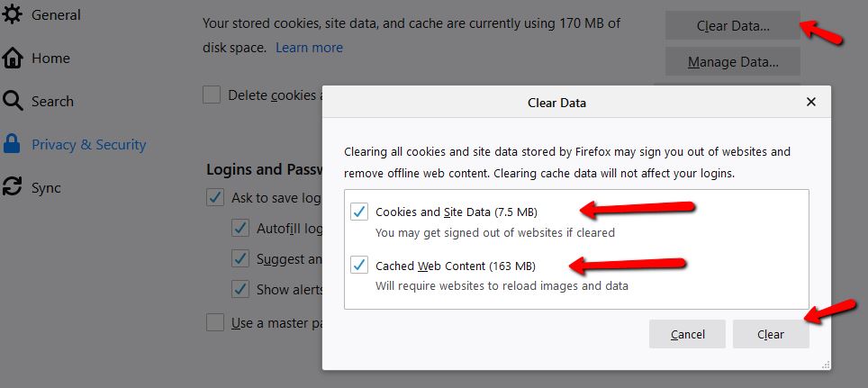Toggle Delete cookies when closed checkbox
The height and width of the screenshot is (388, 868).
[x=212, y=95]
